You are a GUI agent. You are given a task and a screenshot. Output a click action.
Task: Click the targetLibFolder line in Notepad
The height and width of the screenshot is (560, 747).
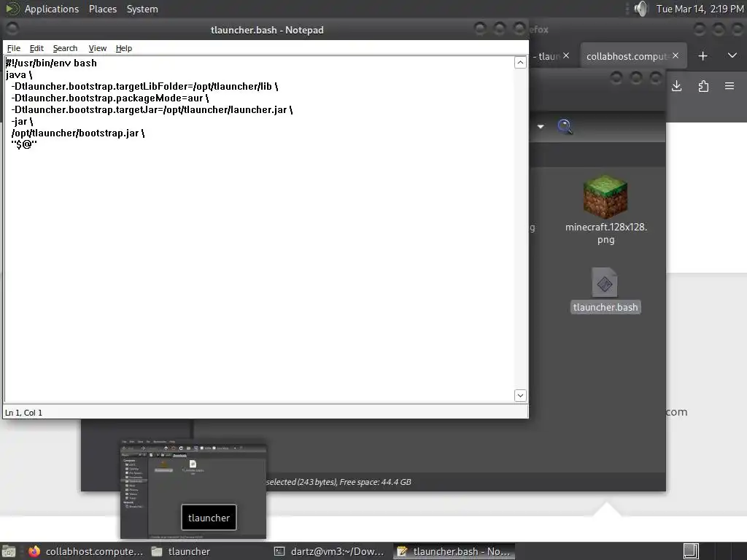coord(144,86)
